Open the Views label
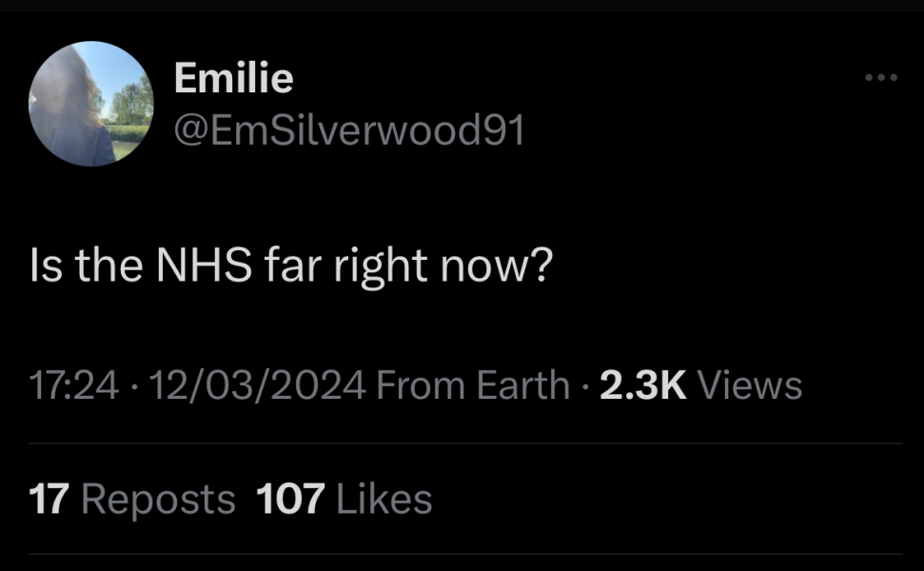 click(x=750, y=385)
